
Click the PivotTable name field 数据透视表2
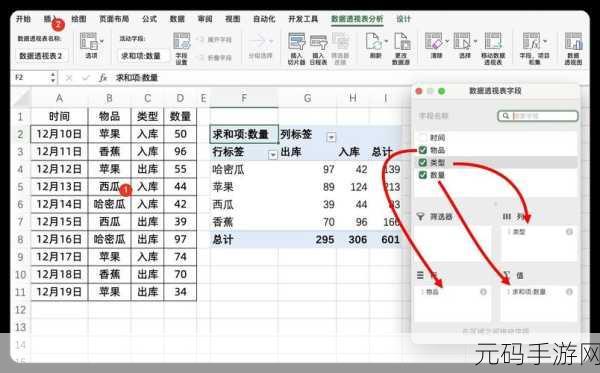[41, 56]
